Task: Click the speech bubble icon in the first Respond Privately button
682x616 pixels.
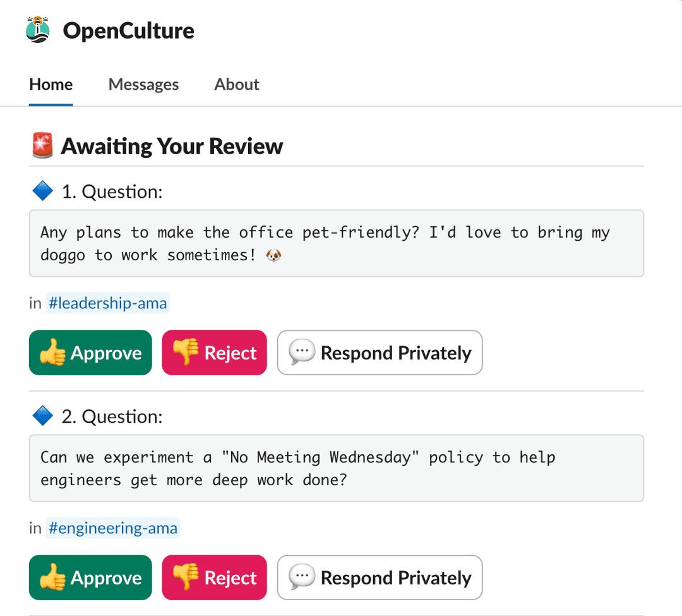Action: click(302, 353)
